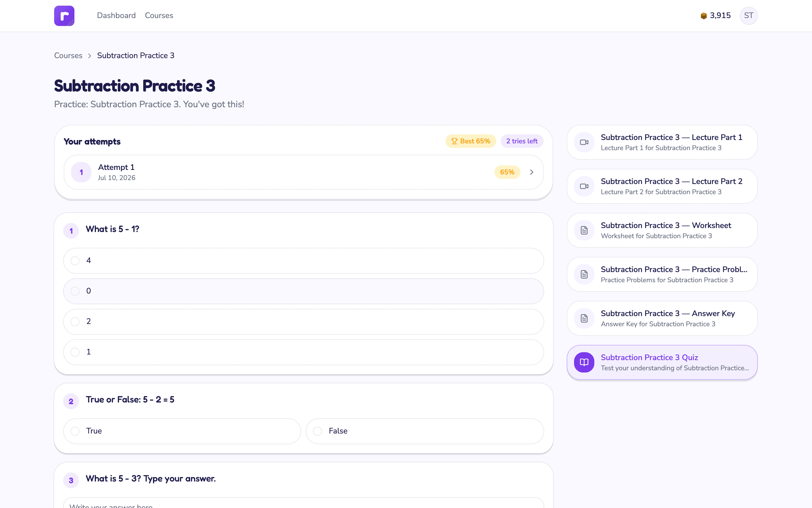The width and height of the screenshot is (812, 508).
Task: Choose True for question 2
Action: (182, 431)
